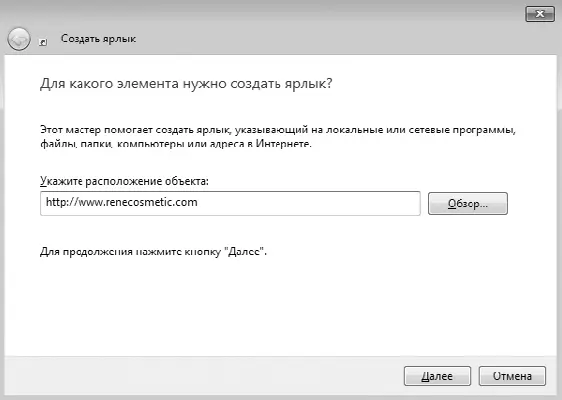Click the first line of the wizard description

tap(278, 129)
